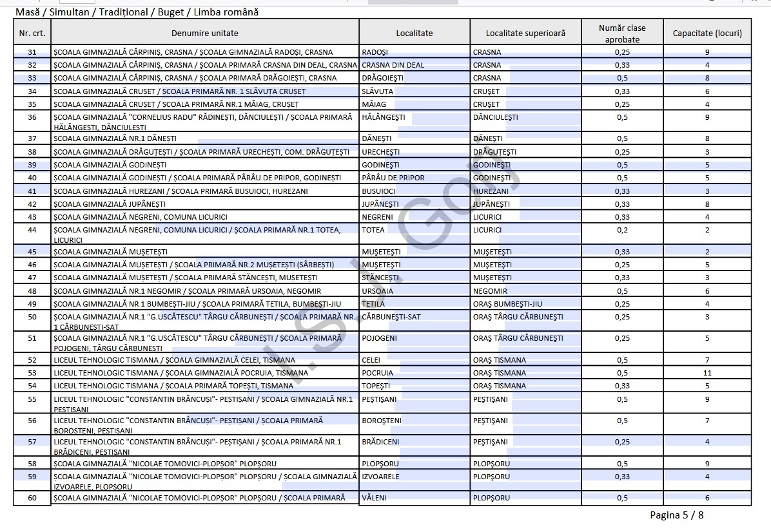Click the 'Număr clase aprobate' column header
Image resolution: width=771 pixels, height=532 pixels.
tap(621, 33)
